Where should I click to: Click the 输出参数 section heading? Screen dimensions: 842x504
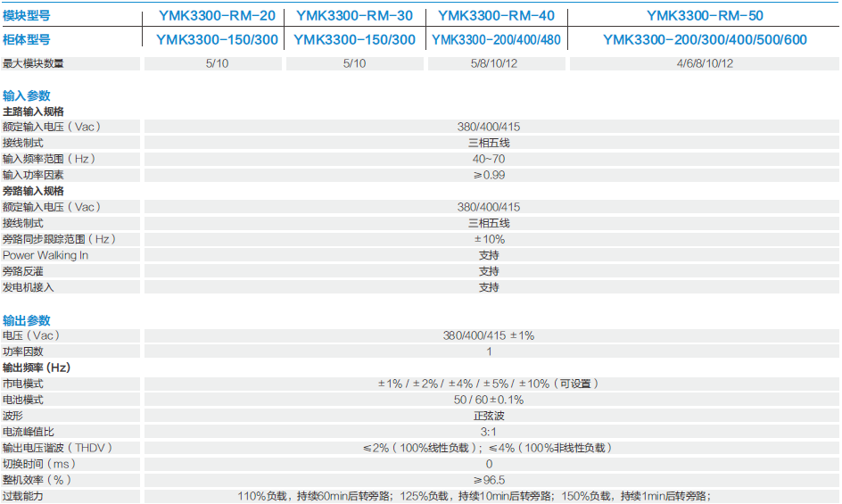pos(27,320)
